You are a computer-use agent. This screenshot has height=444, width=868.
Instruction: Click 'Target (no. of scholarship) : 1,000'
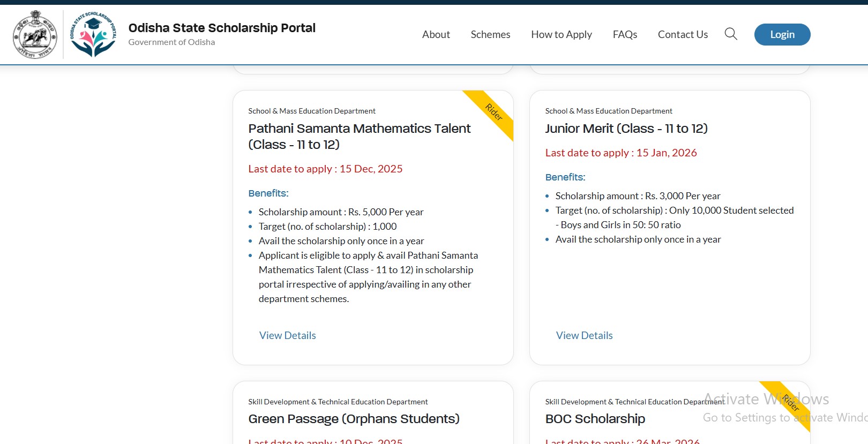[327, 227]
